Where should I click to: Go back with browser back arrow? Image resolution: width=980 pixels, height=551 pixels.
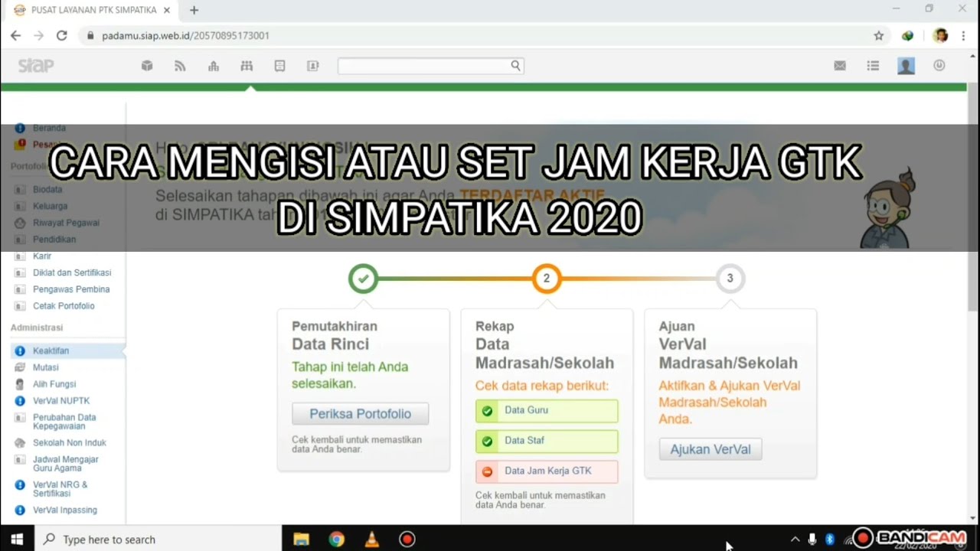click(x=15, y=35)
